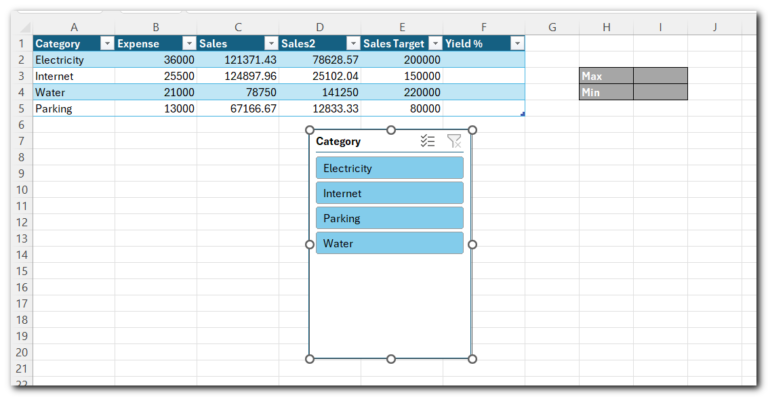Filter by Water in slicer
The width and height of the screenshot is (768, 397).
click(x=390, y=243)
